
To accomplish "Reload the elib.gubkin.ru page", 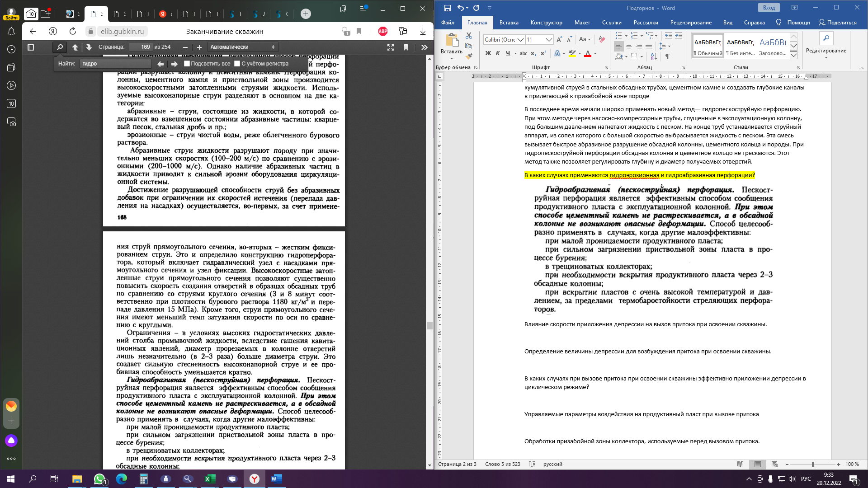I will point(72,31).
